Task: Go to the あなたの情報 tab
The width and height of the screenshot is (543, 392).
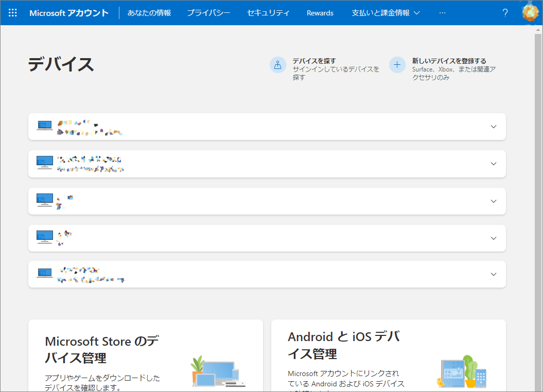Action: 149,13
